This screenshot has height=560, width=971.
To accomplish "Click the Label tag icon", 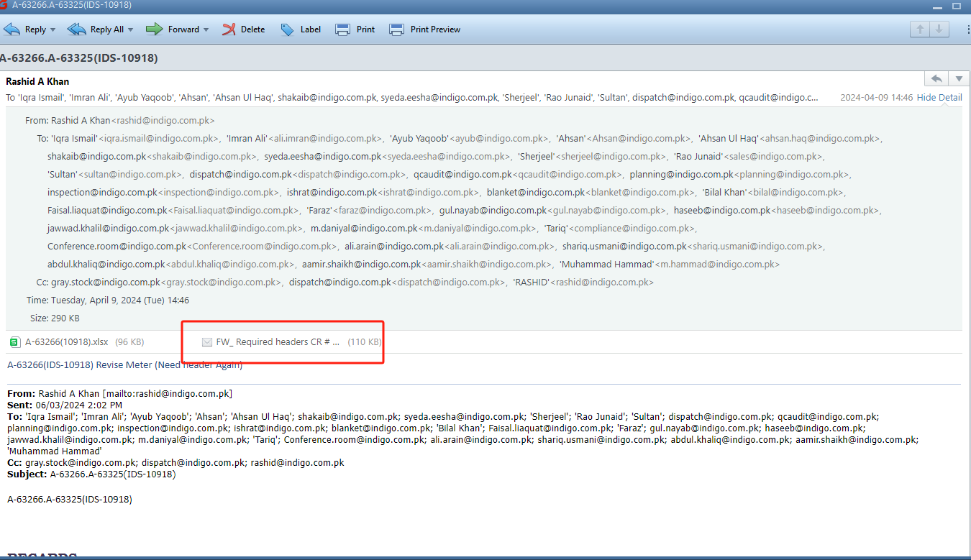I will click(x=287, y=29).
